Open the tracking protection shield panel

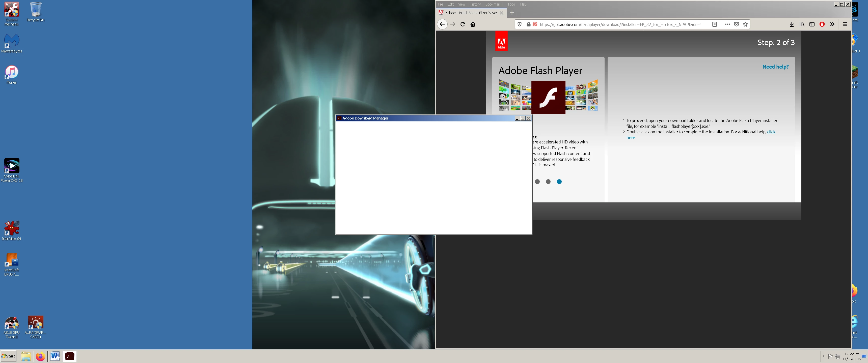point(520,24)
